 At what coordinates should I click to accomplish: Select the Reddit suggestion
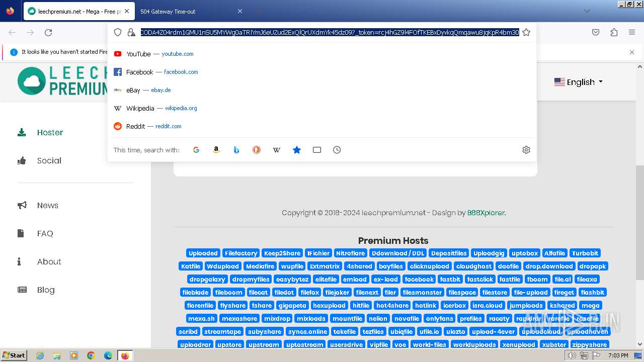coord(322,126)
